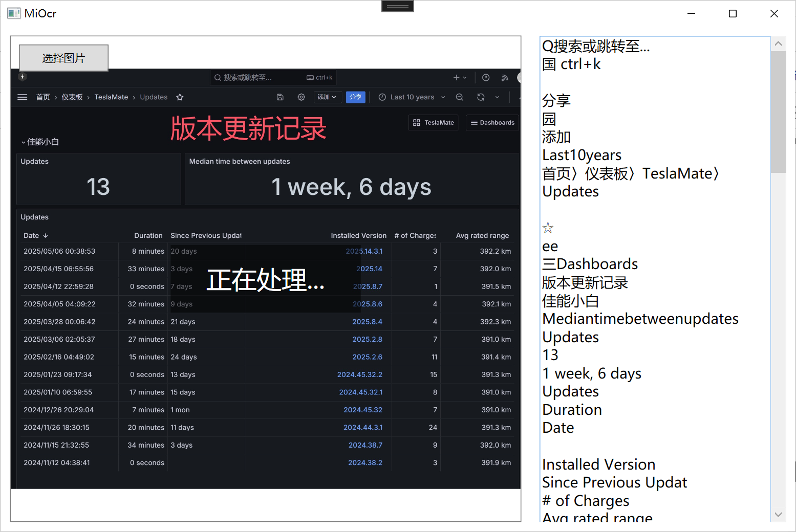
Task: Maximize the MiOcr window
Action: [733, 13]
